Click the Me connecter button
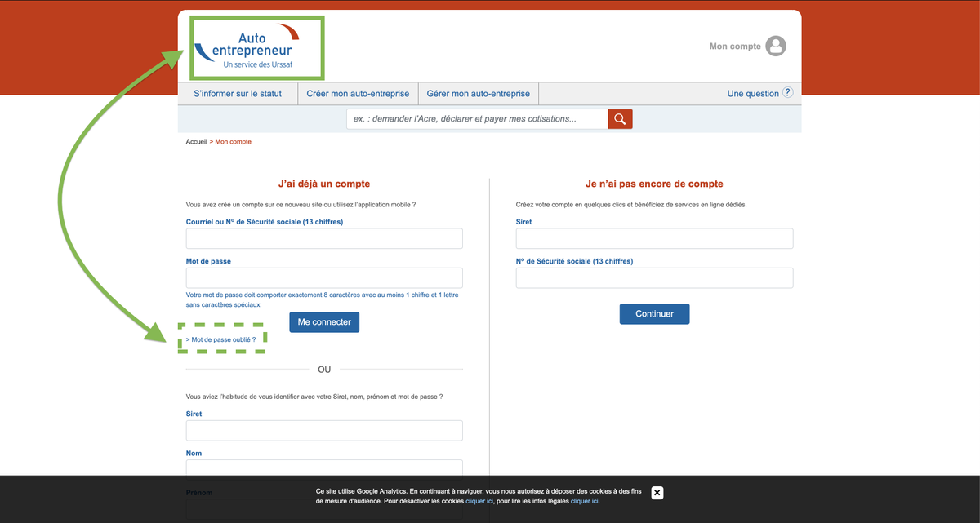The width and height of the screenshot is (980, 523). (x=324, y=322)
